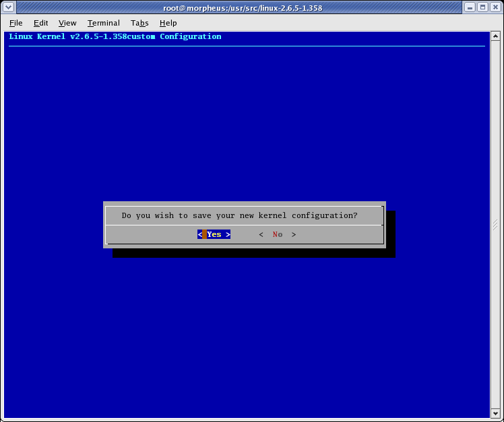The width and height of the screenshot is (504, 422).
Task: Choose No to discard kernel configuration
Action: [x=278, y=234]
